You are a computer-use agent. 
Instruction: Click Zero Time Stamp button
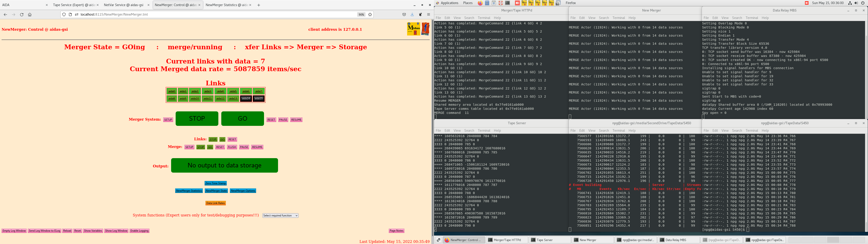click(x=216, y=183)
